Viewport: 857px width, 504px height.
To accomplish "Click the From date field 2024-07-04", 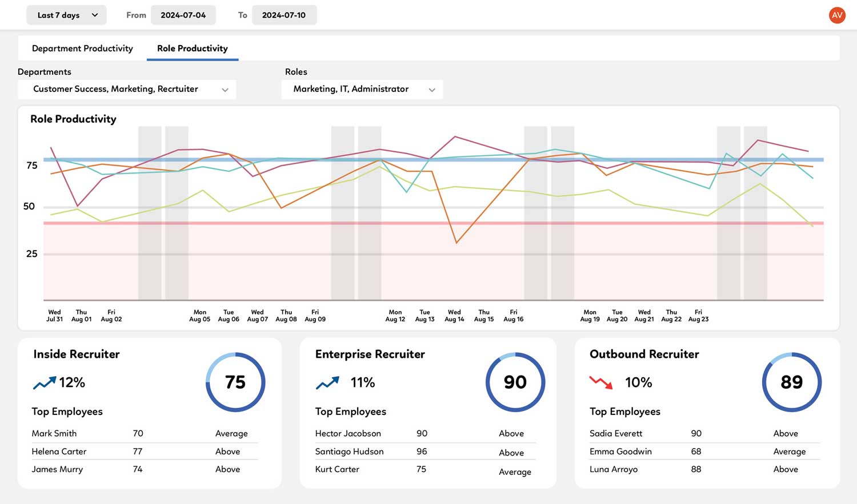I will click(x=183, y=15).
